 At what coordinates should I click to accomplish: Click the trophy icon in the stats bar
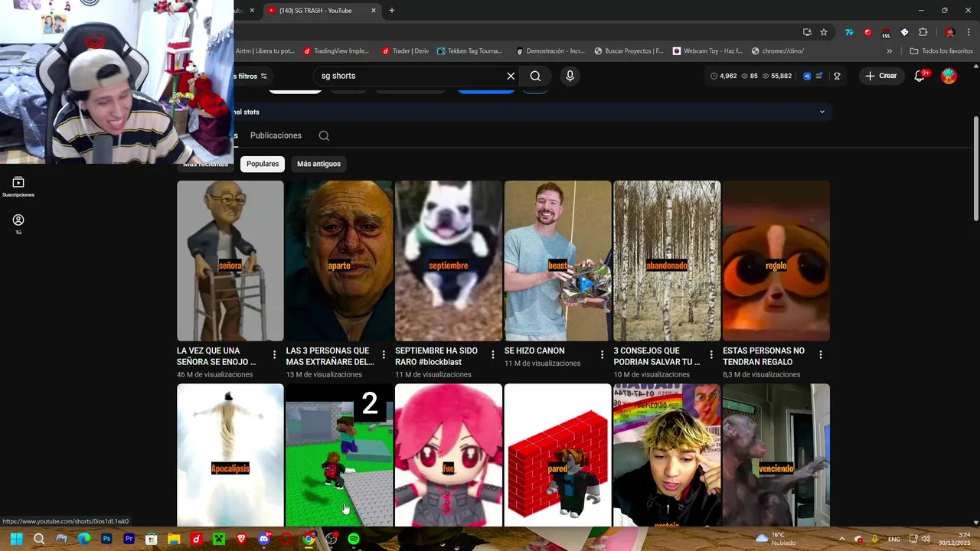click(x=837, y=76)
